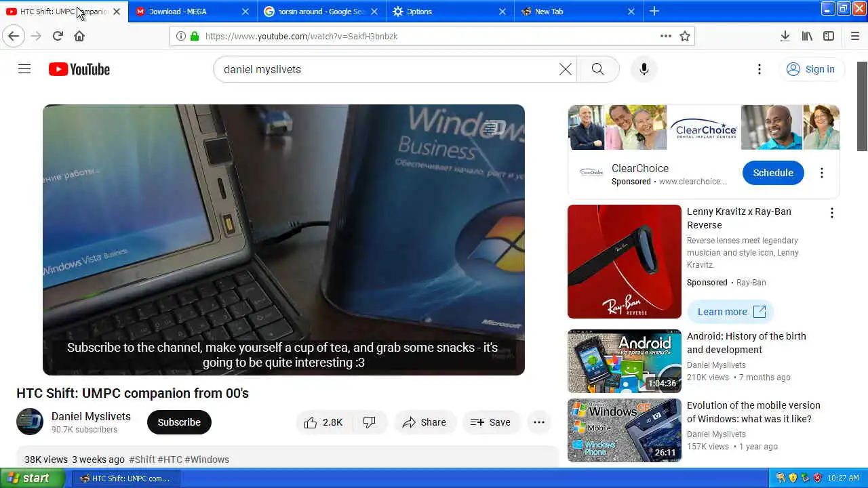Viewport: 868px width, 488px height.
Task: Open video playlist icon on player
Action: coord(496,127)
